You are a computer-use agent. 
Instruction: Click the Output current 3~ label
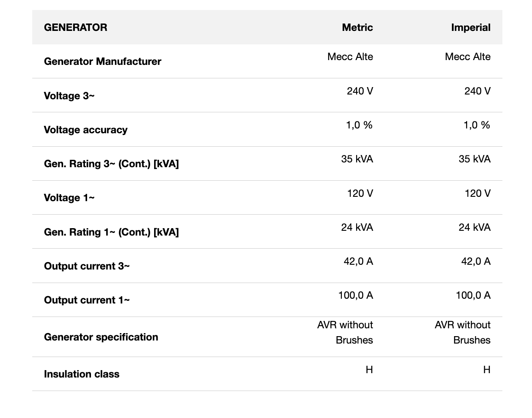pos(87,266)
